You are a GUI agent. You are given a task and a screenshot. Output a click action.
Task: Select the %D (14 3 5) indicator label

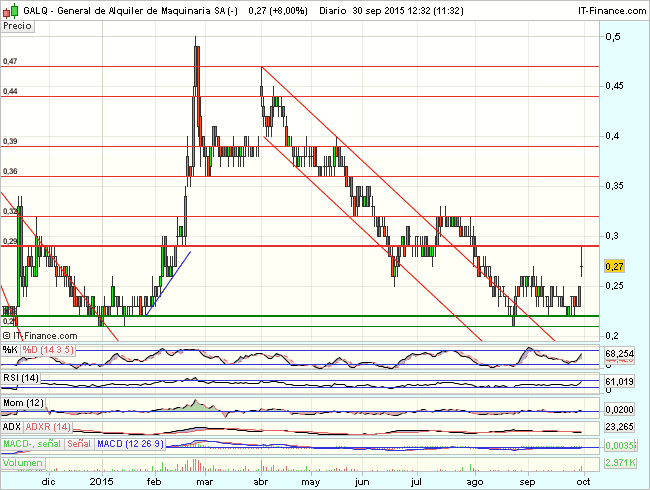coord(48,350)
